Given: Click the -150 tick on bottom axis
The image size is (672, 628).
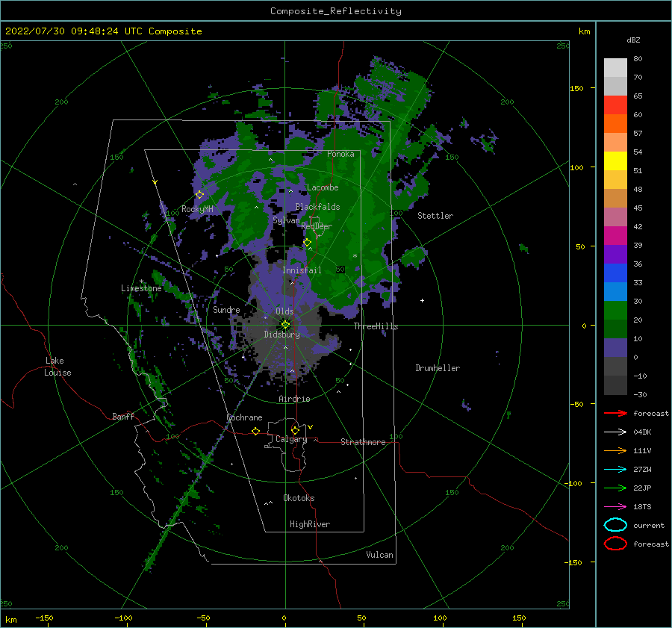Looking at the screenshot, I should 44,618.
